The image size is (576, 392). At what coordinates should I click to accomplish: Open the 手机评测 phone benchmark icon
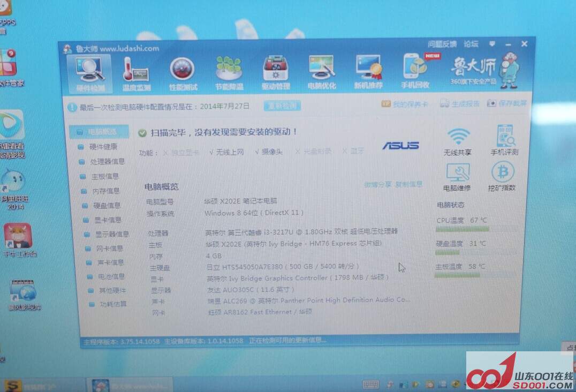[504, 140]
